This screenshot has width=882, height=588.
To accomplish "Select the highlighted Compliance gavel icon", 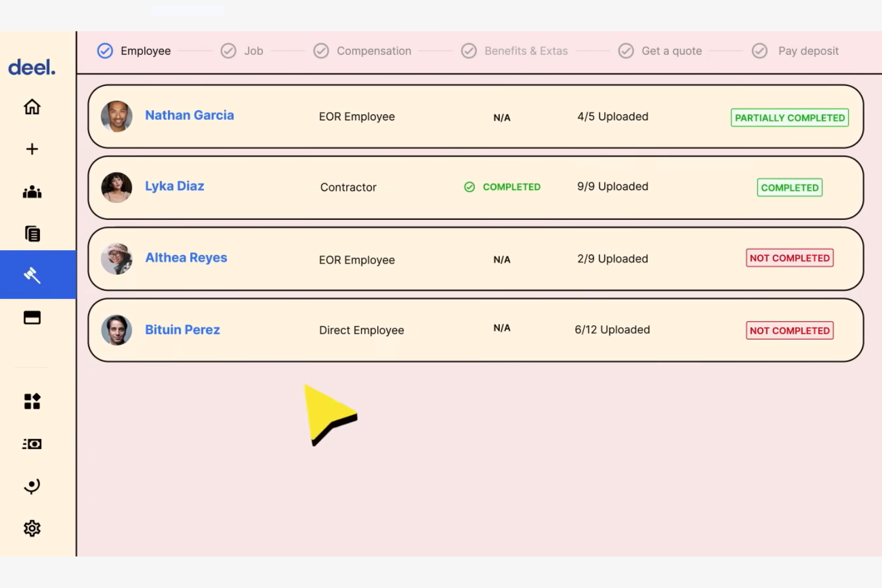I will coord(32,275).
